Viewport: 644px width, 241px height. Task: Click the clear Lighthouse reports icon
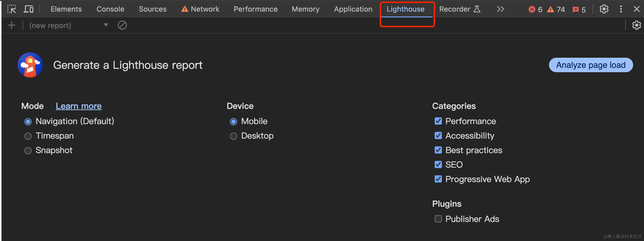pyautogui.click(x=122, y=25)
